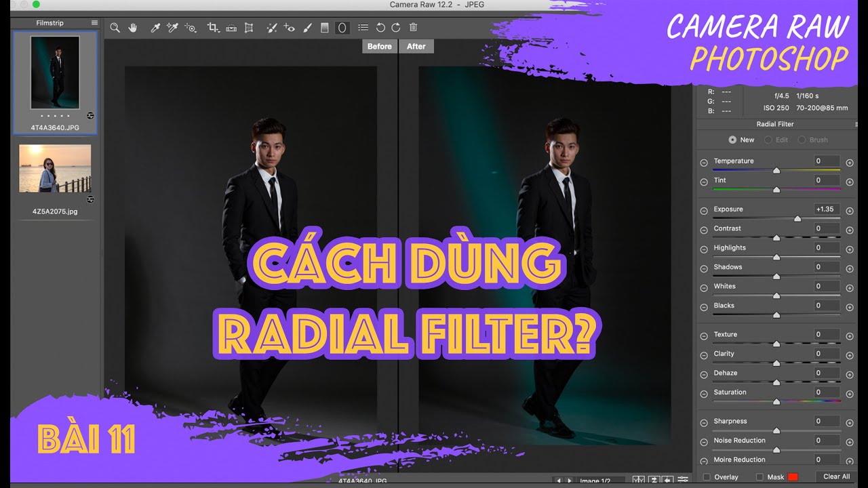Image resolution: width=868 pixels, height=488 pixels.
Task: Rotate image 90° clockwise
Action: (396, 28)
